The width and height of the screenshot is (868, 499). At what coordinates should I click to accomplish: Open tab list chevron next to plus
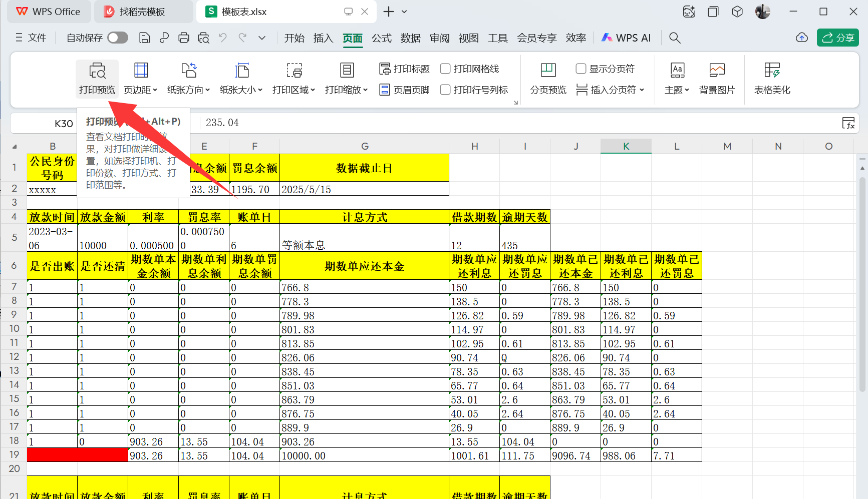[x=404, y=12]
